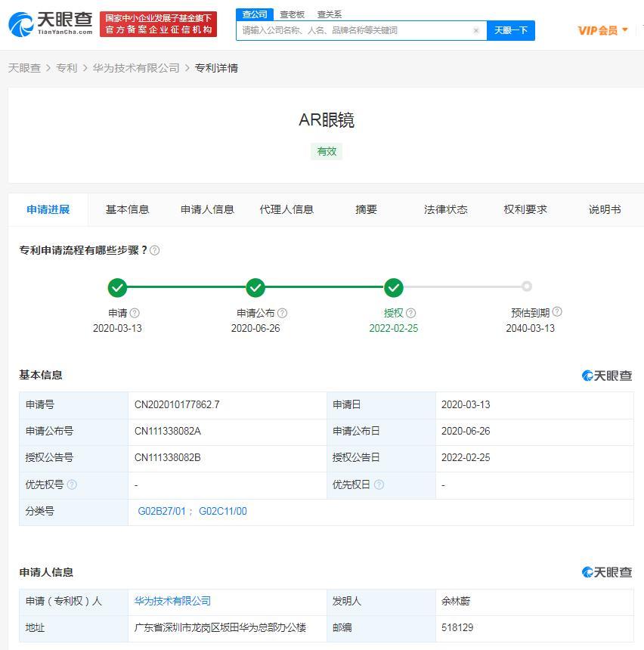This screenshot has width=644, height=650.
Task: Click 华为技术有限公司 in the breadcrumb
Action: (136, 68)
